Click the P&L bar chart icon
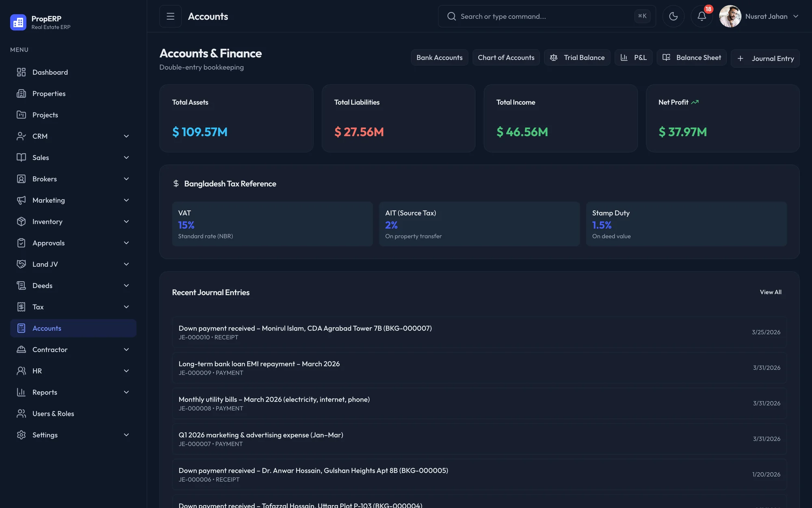Screen dimensions: 812x508 [x=624, y=58]
